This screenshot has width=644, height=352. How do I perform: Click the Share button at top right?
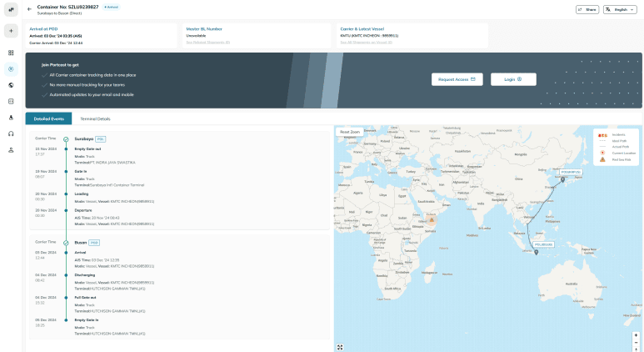click(587, 9)
